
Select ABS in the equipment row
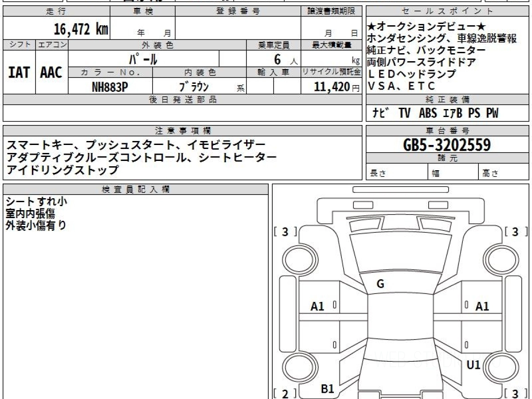427,113
